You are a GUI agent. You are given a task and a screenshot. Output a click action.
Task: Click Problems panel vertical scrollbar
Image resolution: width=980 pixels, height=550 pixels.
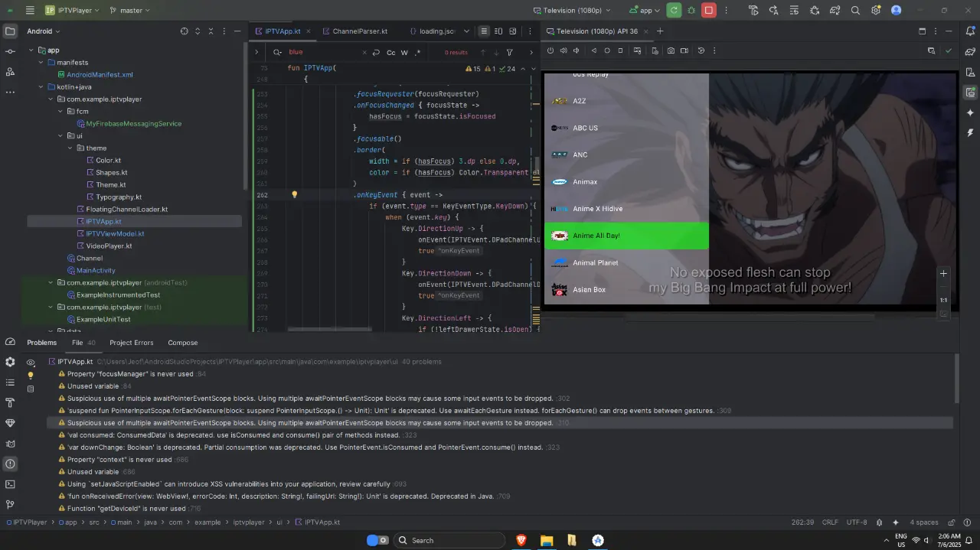coord(957,379)
